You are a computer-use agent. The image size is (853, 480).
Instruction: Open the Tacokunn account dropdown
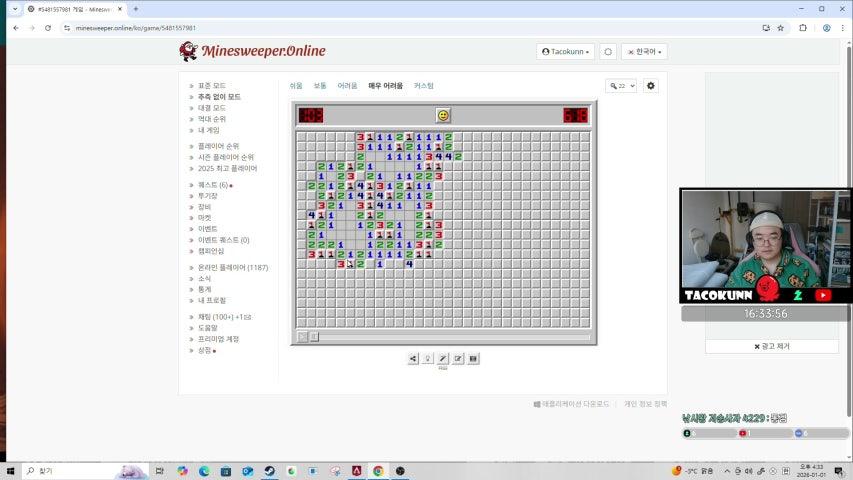[x=565, y=52]
